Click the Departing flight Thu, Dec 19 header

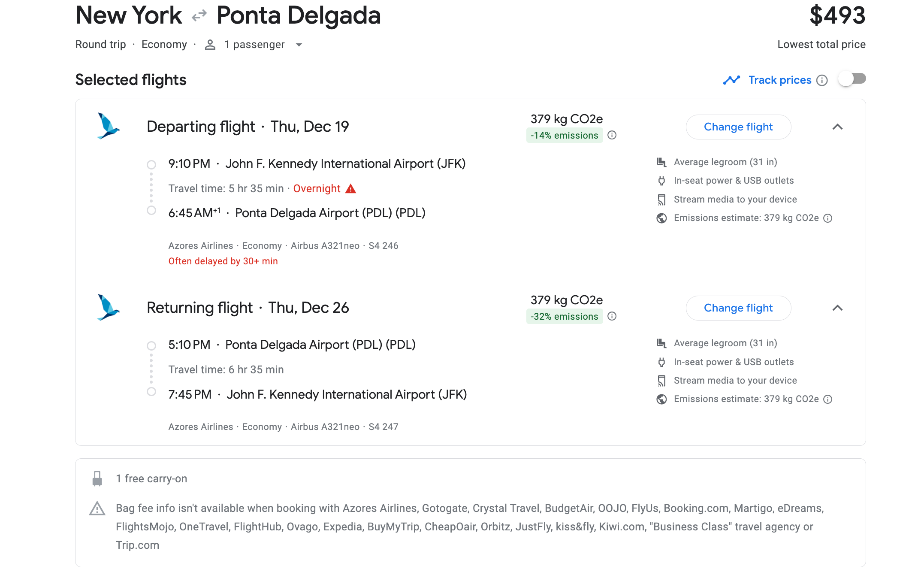pyautogui.click(x=248, y=127)
